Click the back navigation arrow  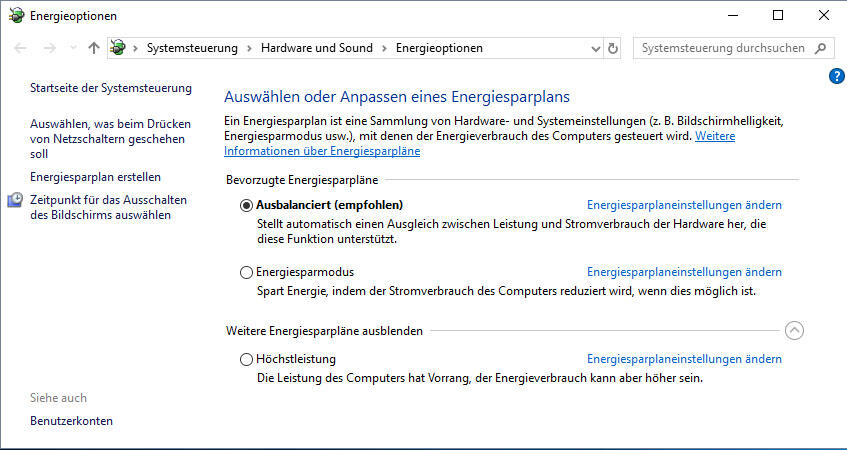pyautogui.click(x=21, y=48)
